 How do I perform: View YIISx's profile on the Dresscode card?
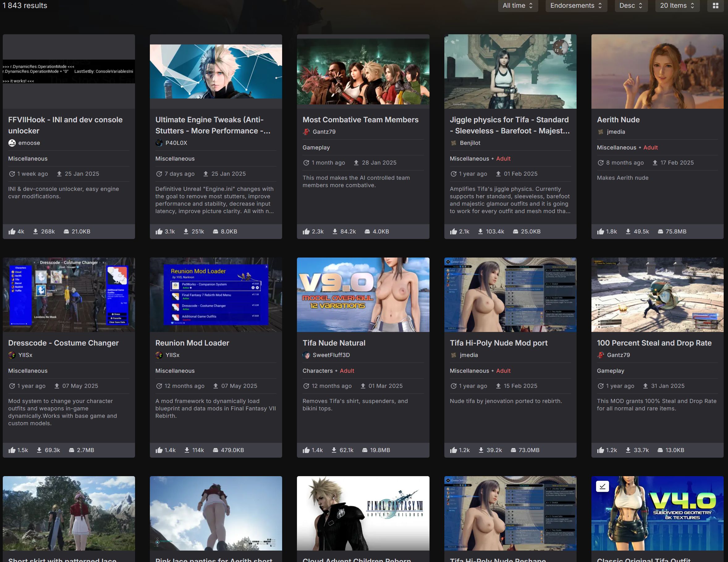[25, 355]
